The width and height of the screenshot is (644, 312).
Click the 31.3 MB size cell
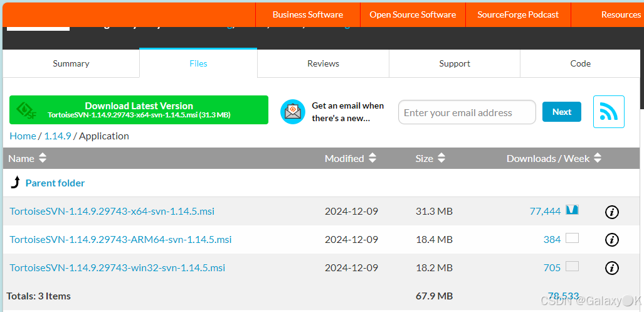point(434,212)
